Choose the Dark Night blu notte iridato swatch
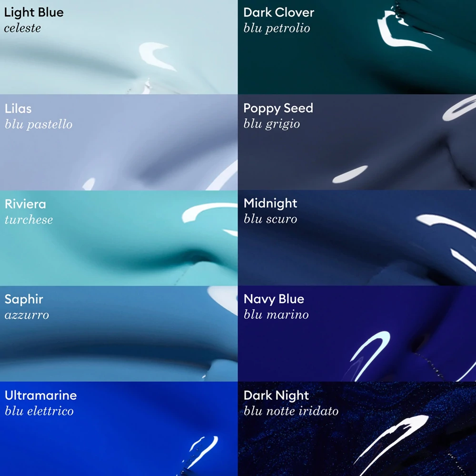 pos(357,429)
